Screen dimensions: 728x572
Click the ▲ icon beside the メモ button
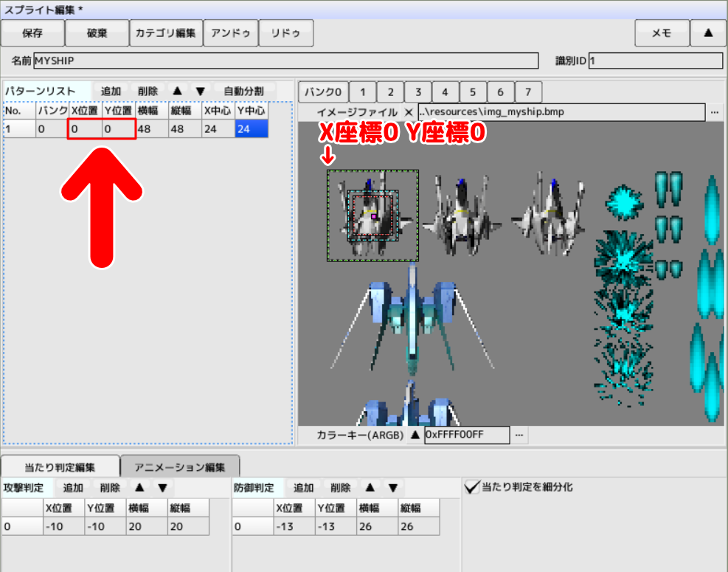[707, 32]
